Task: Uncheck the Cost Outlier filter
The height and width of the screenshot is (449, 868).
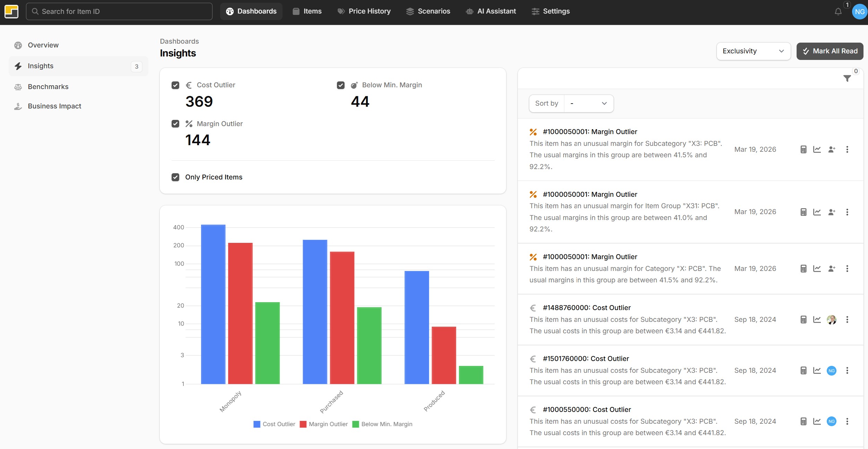Action: 175,85
